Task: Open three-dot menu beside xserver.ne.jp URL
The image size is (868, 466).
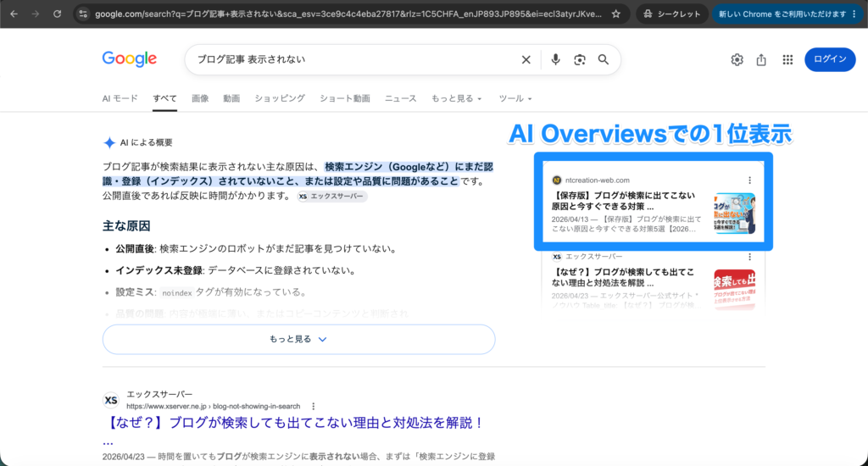Action: 314,406
